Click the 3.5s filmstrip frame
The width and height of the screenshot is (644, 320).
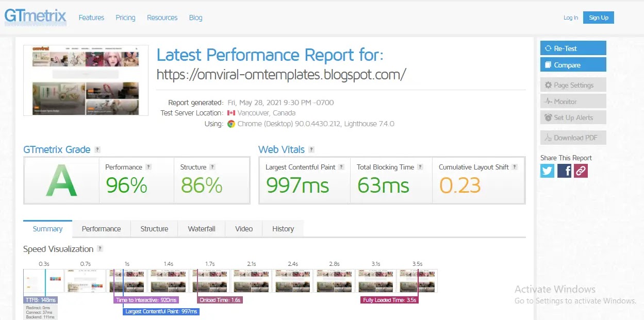click(x=418, y=281)
